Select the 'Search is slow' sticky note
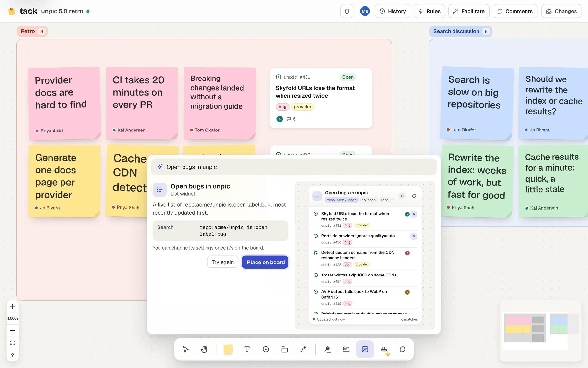 click(477, 103)
